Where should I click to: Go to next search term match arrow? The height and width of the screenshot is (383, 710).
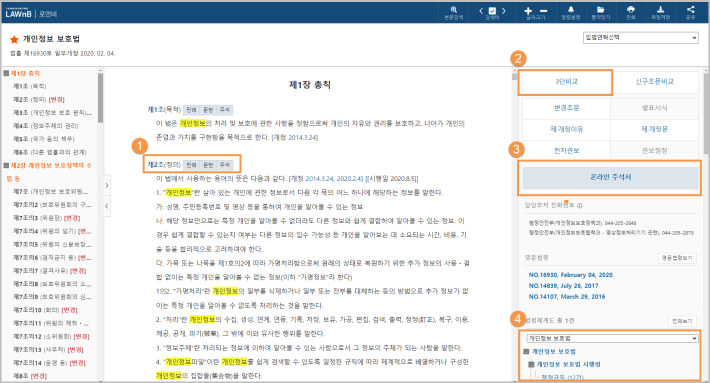point(504,10)
